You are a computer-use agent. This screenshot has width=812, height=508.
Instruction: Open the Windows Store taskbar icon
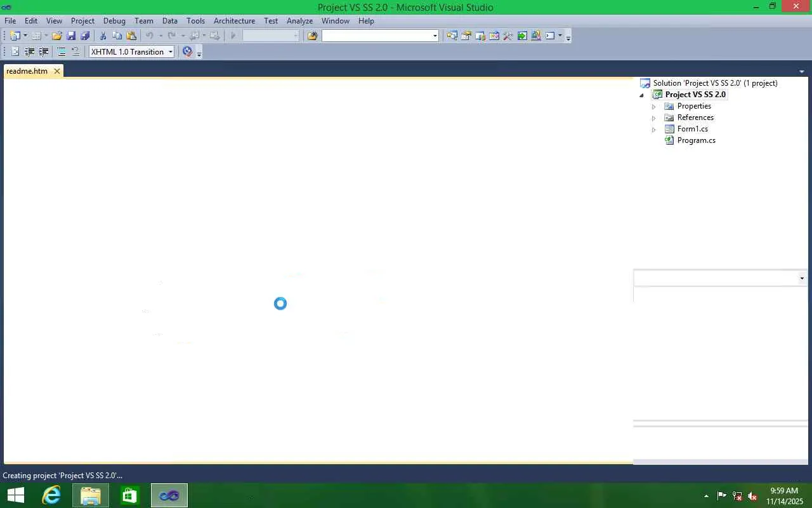tap(130, 495)
